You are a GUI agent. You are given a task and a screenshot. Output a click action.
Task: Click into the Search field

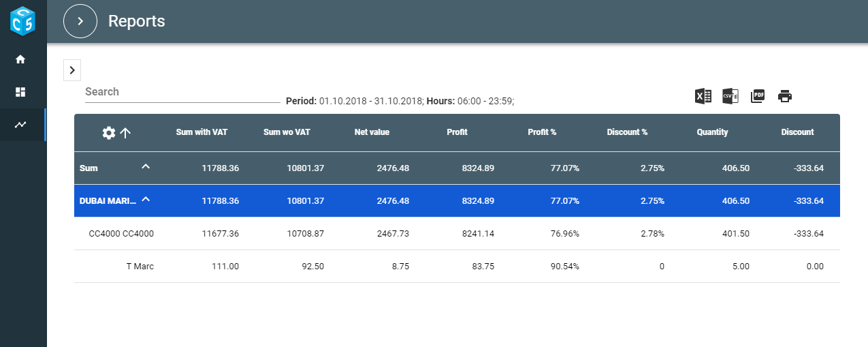[x=182, y=92]
